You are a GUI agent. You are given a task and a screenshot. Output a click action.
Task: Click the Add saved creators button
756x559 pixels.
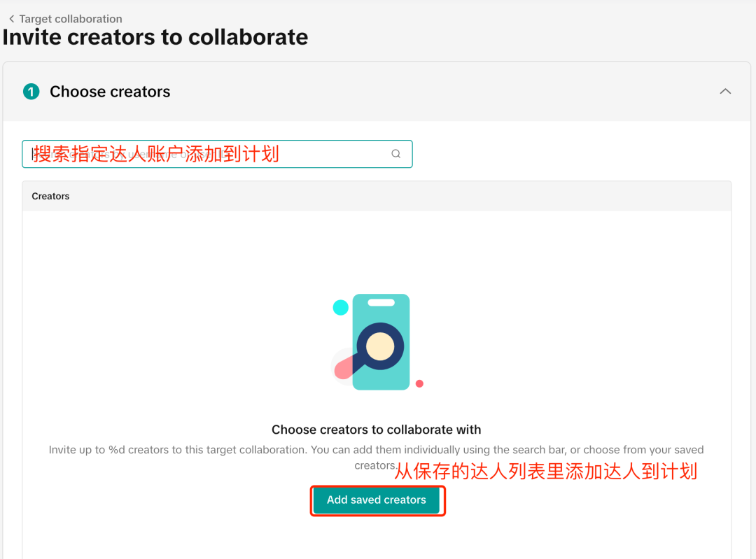coord(377,500)
